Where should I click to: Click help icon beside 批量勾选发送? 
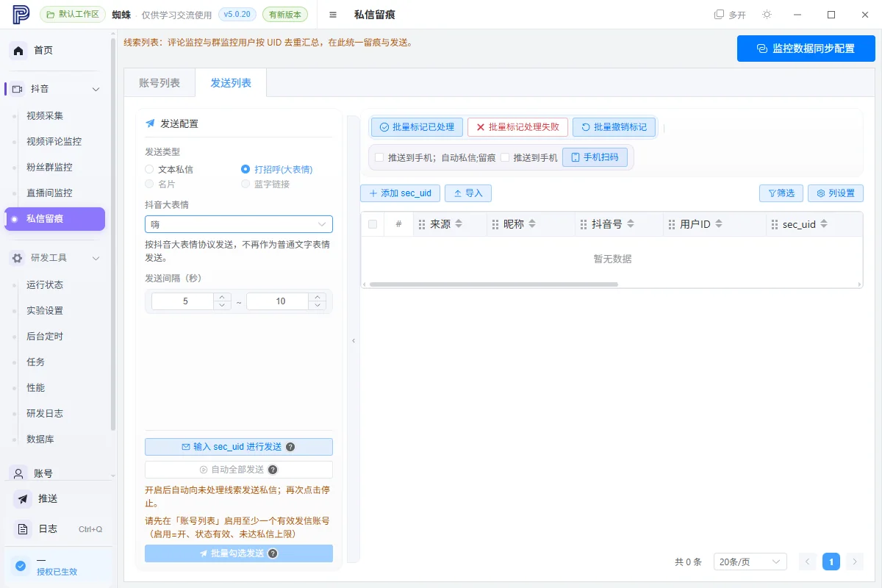[x=273, y=553]
